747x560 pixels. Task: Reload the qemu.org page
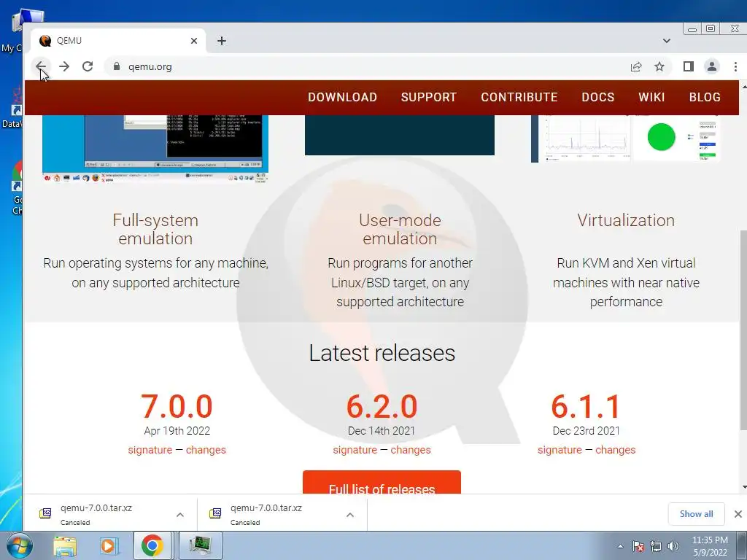[88, 66]
